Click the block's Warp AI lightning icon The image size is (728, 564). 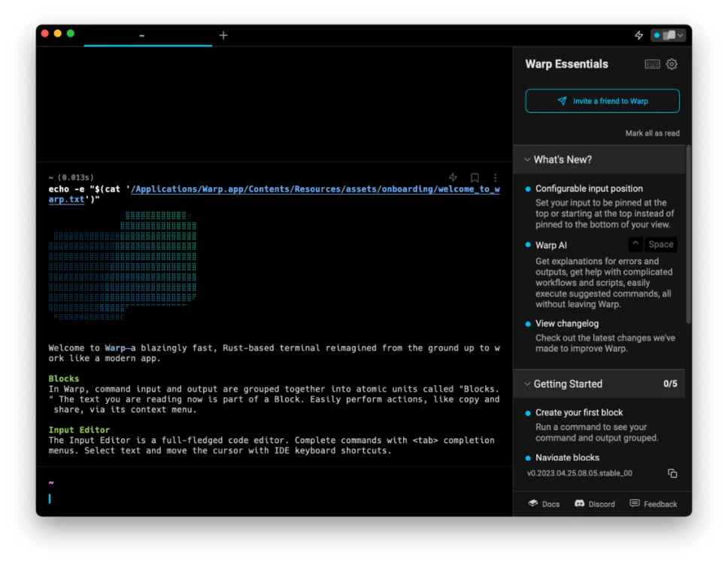tap(453, 177)
